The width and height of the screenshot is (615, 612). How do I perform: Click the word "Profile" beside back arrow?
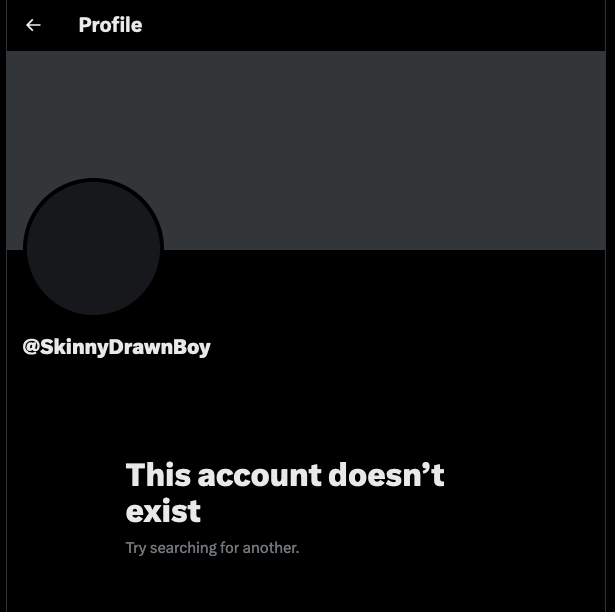(x=110, y=25)
